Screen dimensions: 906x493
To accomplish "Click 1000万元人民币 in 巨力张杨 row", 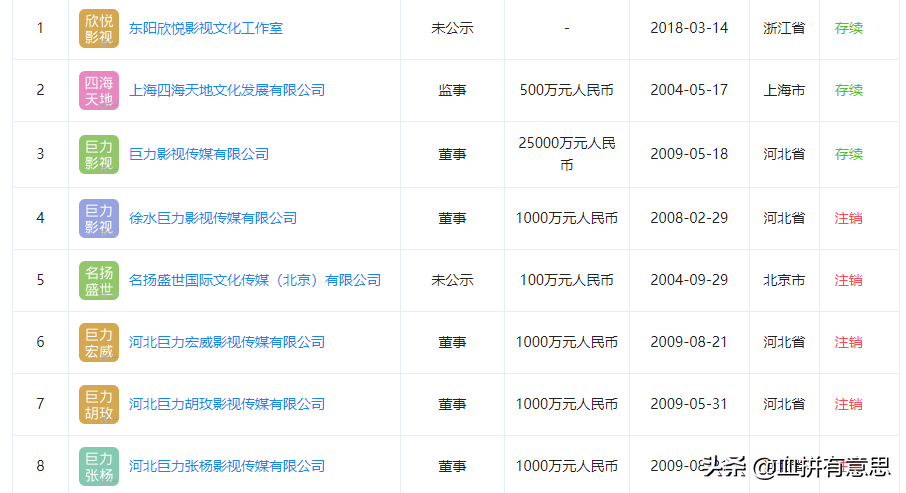I will click(566, 466).
